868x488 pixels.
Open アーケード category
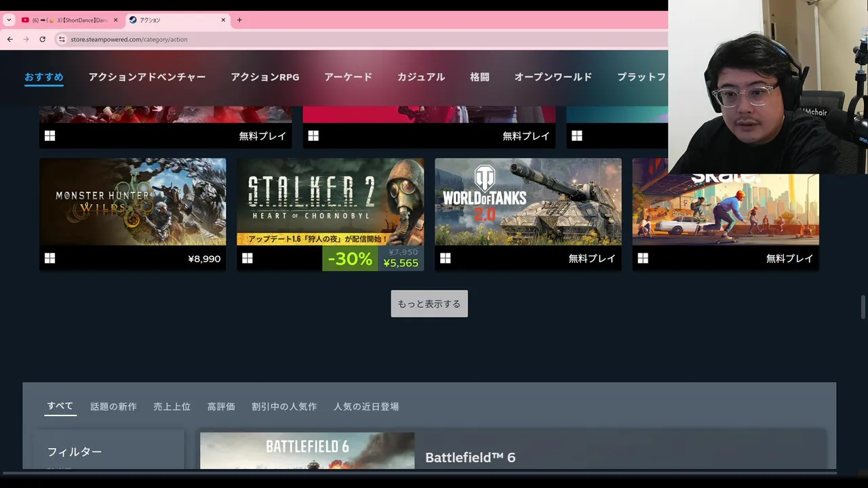348,77
